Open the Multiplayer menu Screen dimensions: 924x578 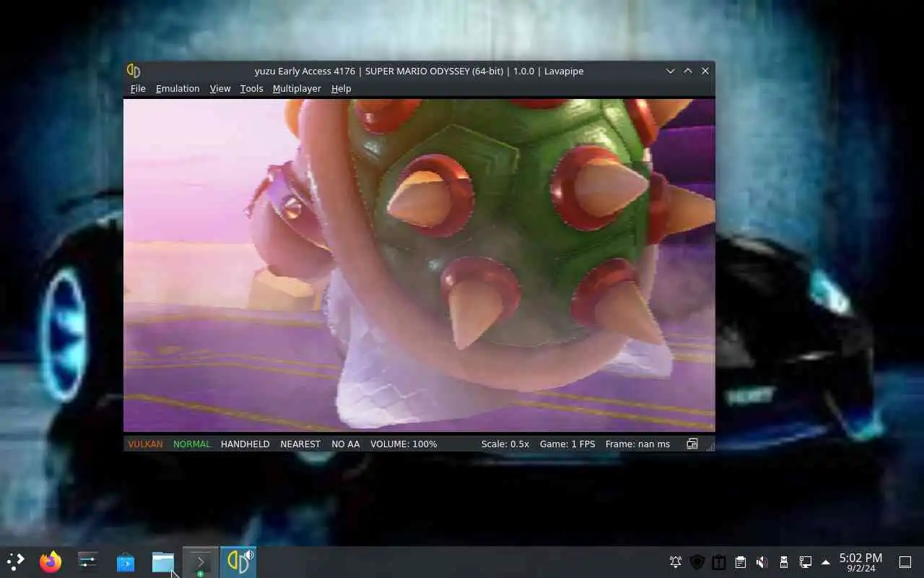click(x=297, y=89)
